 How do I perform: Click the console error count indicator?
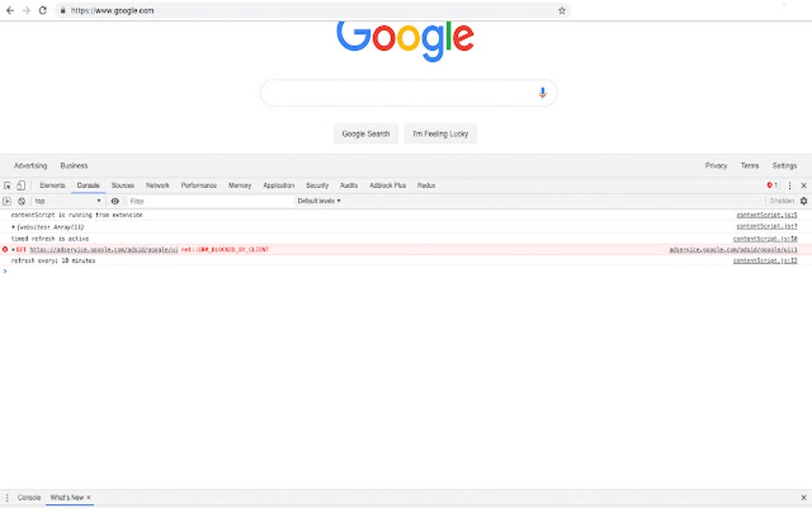pyautogui.click(x=770, y=185)
